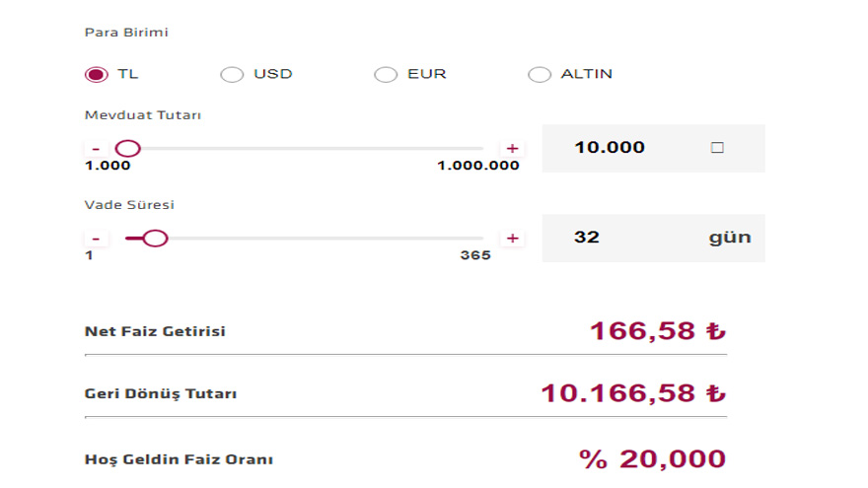Image resolution: width=868 pixels, height=488 pixels.
Task: Click the Mevduat Tutarı slider handle
Action: [x=128, y=148]
